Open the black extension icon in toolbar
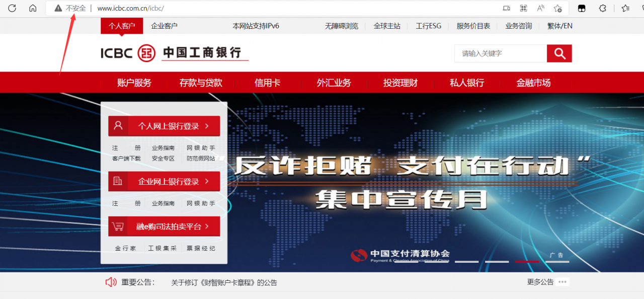 tap(582, 8)
